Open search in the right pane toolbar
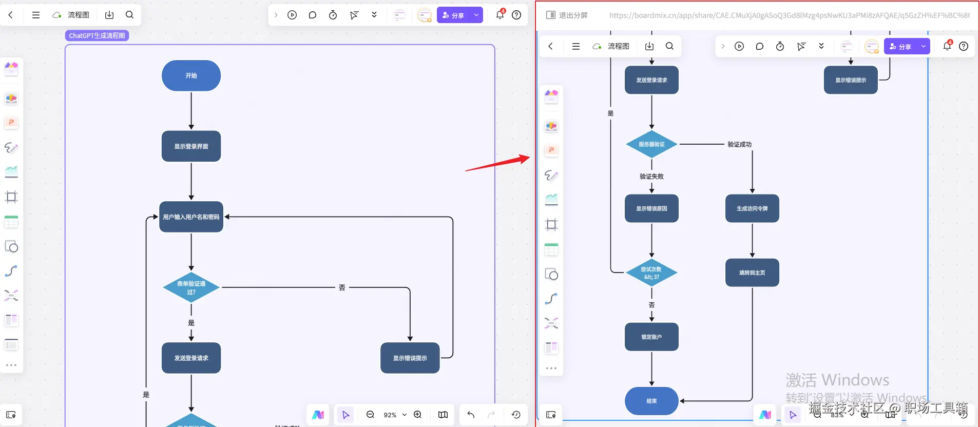 coord(670,46)
